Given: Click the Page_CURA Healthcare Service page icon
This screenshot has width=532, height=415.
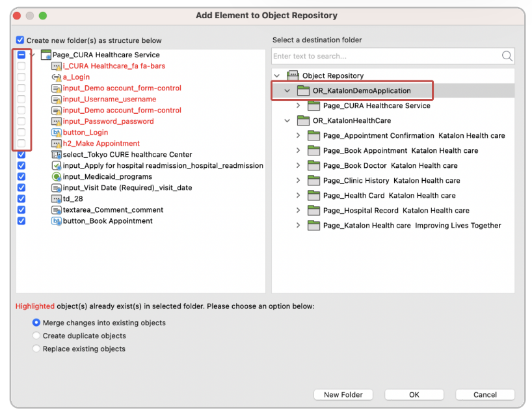Looking at the screenshot, I should pos(46,55).
